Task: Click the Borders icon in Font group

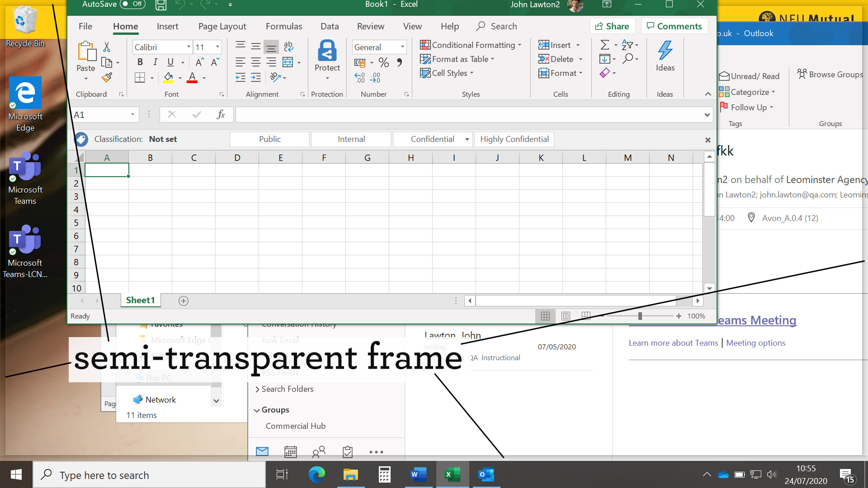Action: [x=140, y=78]
